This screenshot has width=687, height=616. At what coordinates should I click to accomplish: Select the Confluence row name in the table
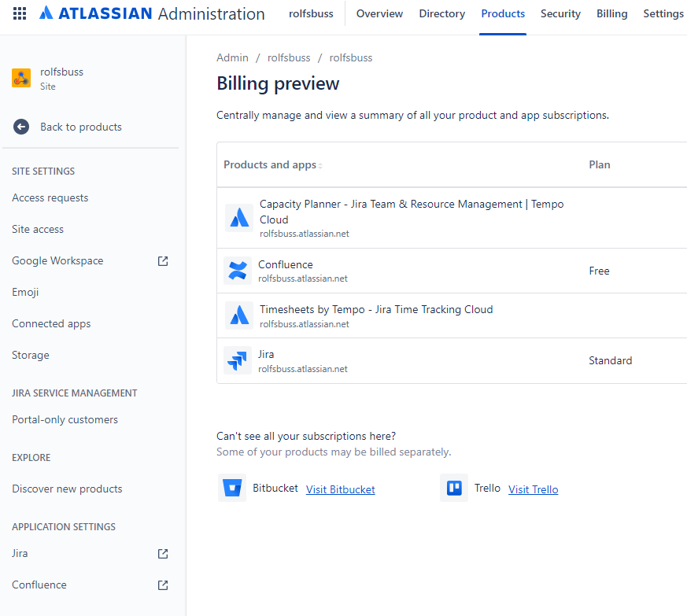click(x=285, y=264)
